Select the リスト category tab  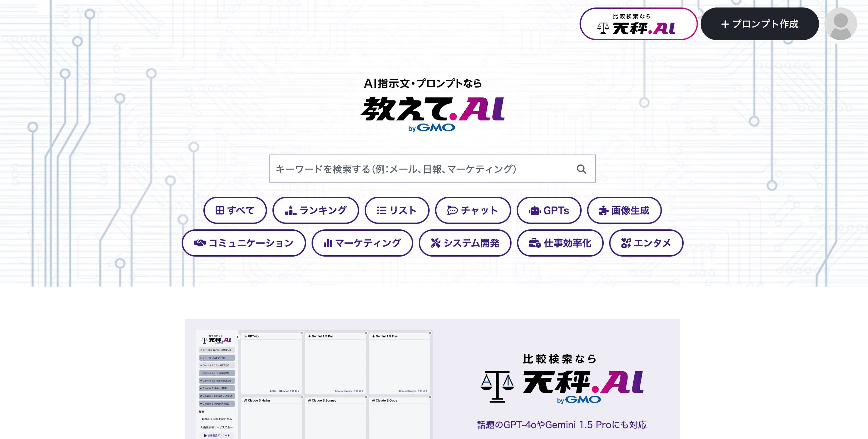tap(397, 210)
